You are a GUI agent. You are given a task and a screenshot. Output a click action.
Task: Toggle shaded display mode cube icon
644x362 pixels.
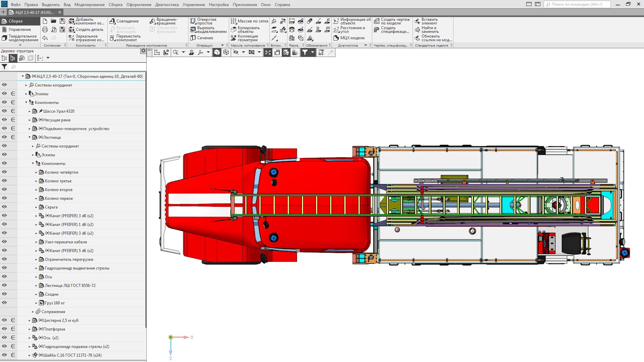[x=217, y=52]
